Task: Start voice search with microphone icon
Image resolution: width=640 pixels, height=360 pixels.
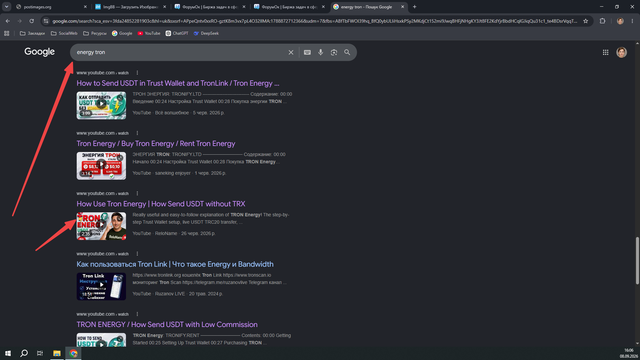Action: pos(320,52)
